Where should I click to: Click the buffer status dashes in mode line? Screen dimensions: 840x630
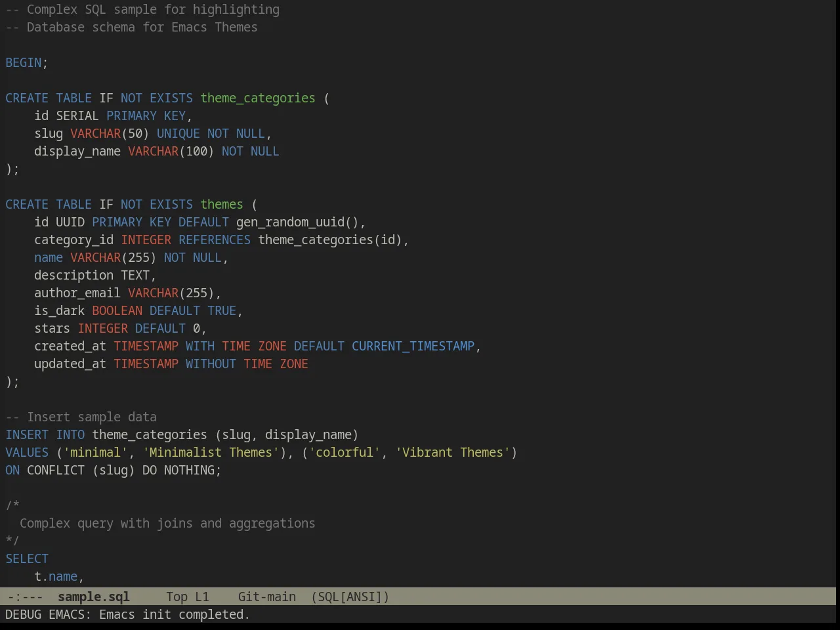(25, 597)
